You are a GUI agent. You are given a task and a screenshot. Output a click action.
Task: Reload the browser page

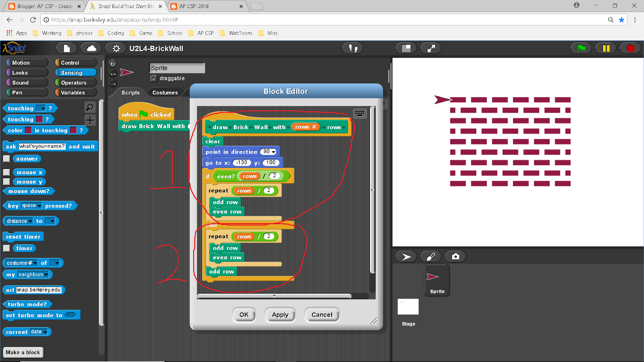coord(33,20)
